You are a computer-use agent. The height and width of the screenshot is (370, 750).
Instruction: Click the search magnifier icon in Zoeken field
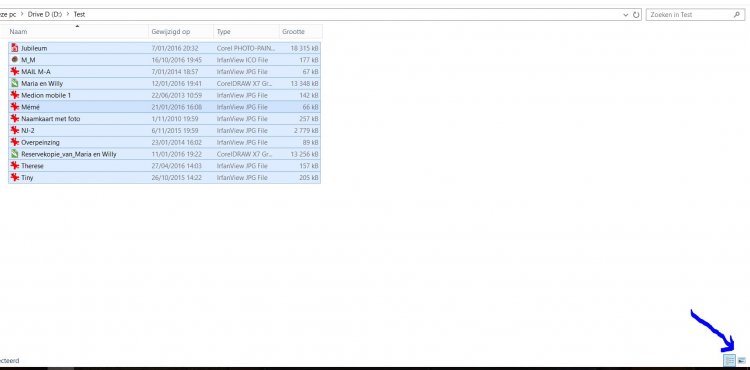tap(736, 14)
